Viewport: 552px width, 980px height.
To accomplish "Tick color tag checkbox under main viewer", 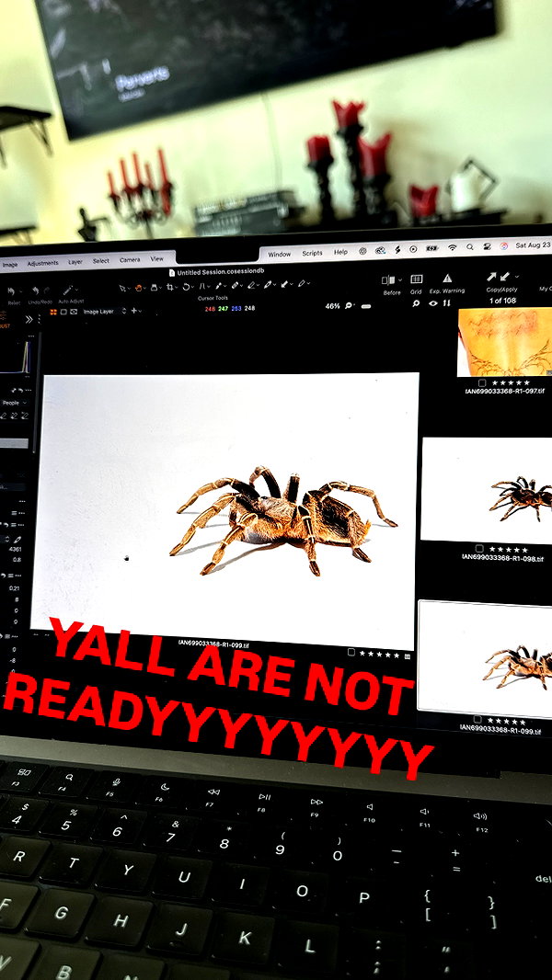I will coord(351,652).
